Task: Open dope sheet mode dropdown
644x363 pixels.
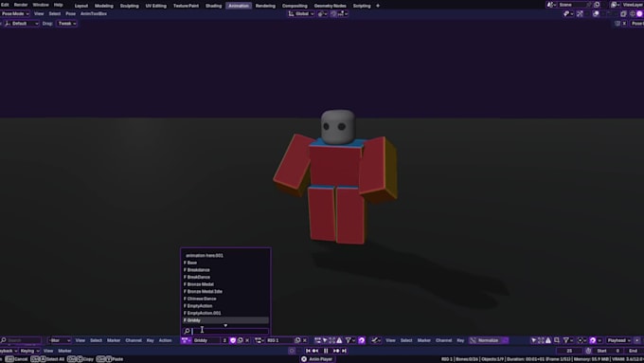Action: [60, 340]
